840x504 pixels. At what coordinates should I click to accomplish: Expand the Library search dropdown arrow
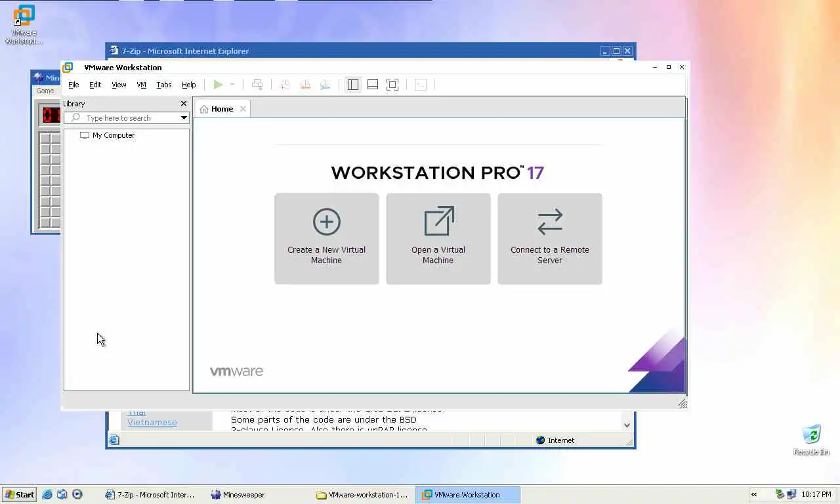pyautogui.click(x=184, y=118)
